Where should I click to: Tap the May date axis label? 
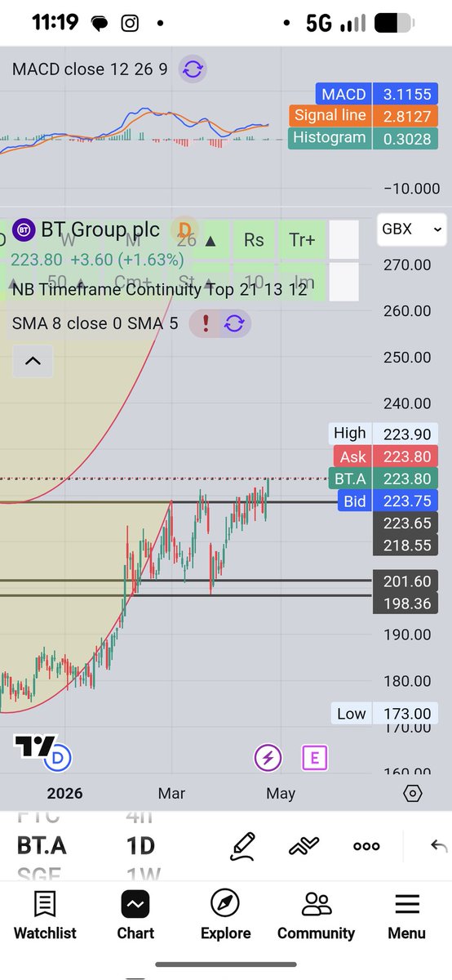point(280,793)
